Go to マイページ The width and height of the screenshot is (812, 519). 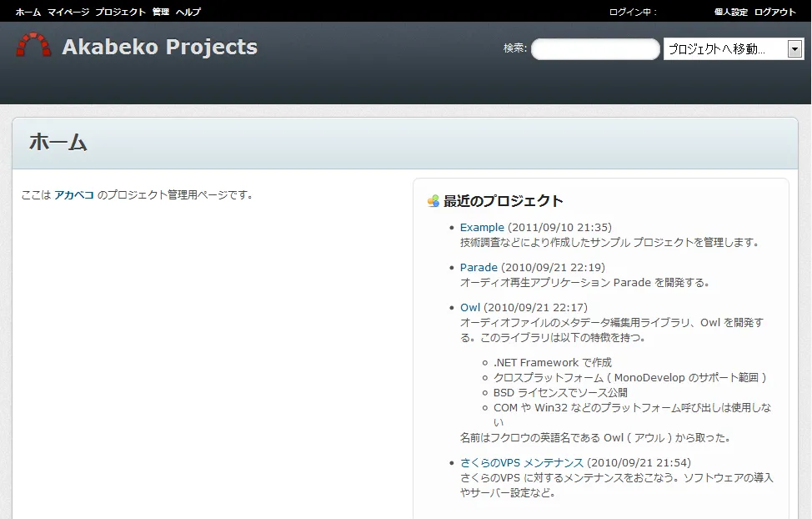pos(69,12)
